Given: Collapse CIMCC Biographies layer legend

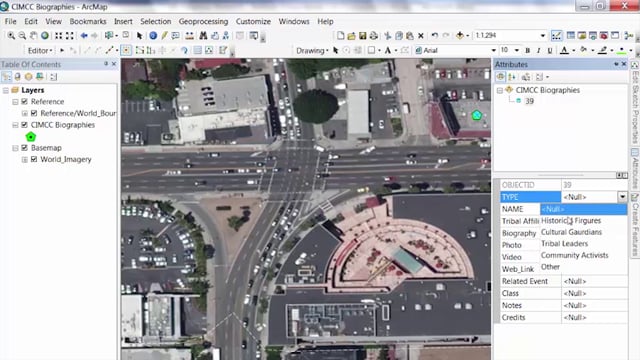Looking at the screenshot, I should (x=15, y=125).
